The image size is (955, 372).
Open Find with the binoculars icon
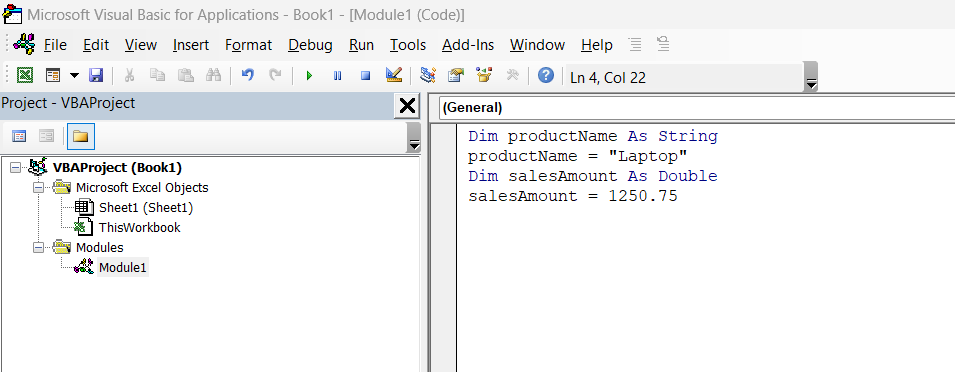[213, 75]
